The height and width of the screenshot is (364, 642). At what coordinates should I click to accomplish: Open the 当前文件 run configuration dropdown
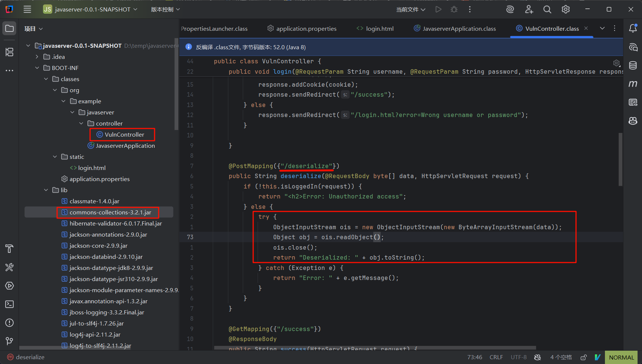(x=411, y=10)
